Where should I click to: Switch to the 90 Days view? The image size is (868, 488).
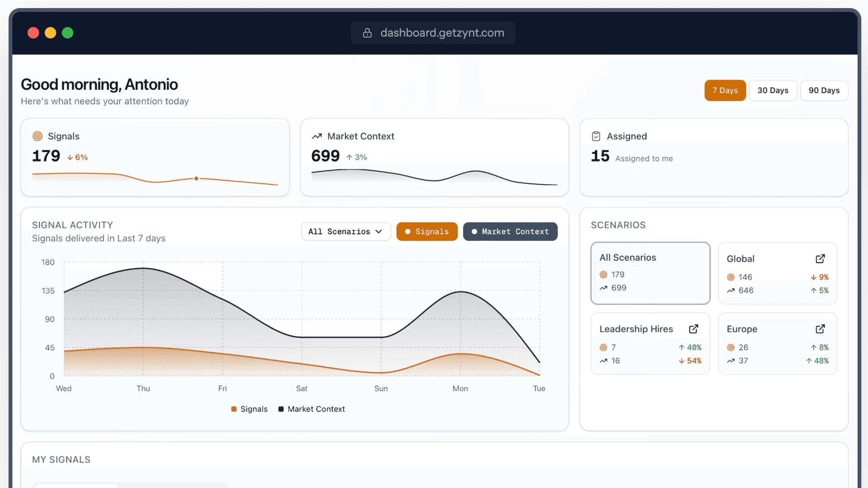pyautogui.click(x=824, y=90)
